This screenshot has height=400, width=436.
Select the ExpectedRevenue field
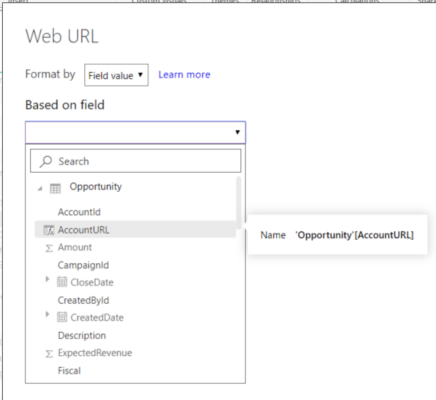(x=95, y=353)
